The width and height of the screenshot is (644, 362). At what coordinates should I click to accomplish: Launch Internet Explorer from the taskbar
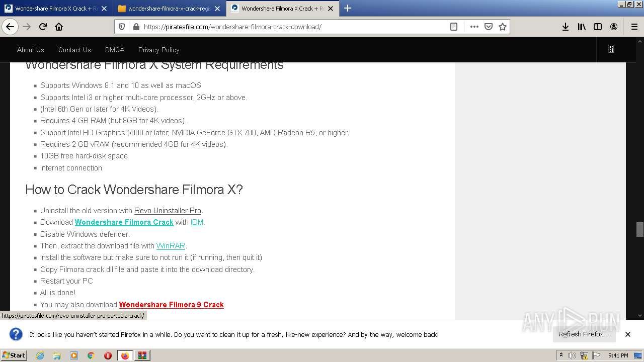(x=40, y=355)
